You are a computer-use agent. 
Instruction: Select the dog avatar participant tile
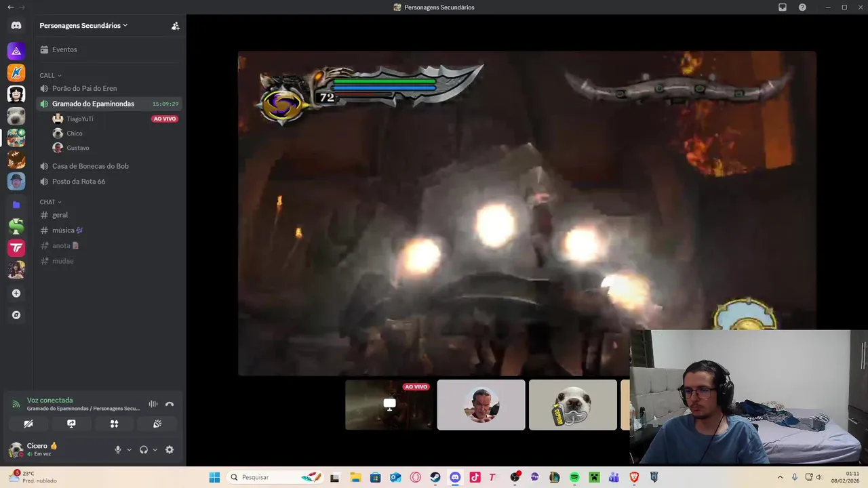(572, 405)
